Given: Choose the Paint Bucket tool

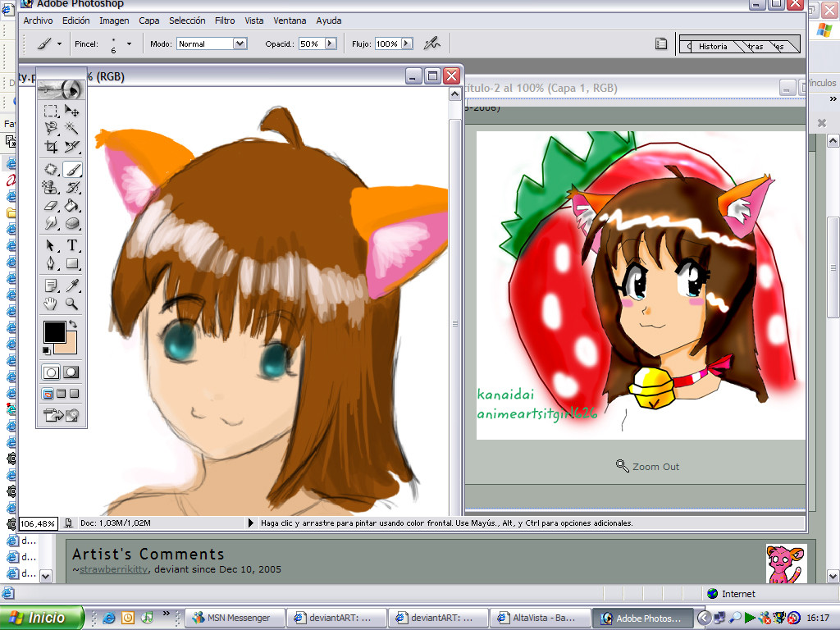Looking at the screenshot, I should (72, 205).
